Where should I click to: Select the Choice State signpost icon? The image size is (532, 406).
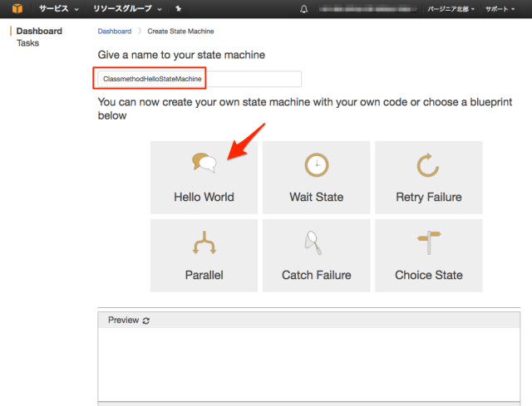coord(429,242)
